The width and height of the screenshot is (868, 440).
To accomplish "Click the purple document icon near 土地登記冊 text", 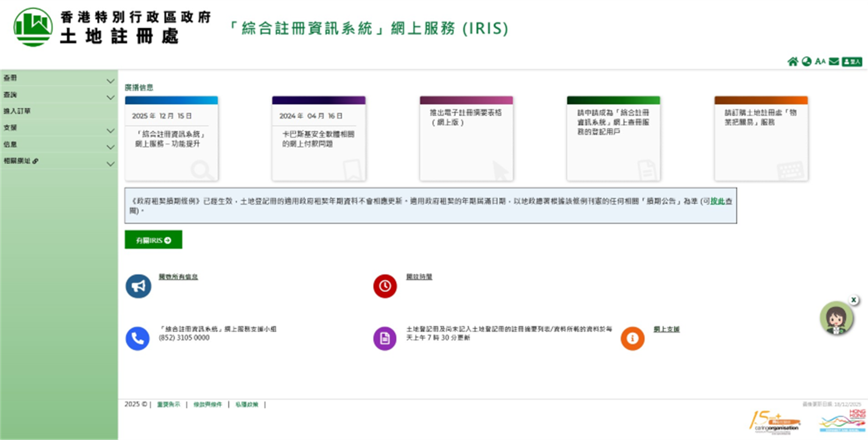I will 384,338.
